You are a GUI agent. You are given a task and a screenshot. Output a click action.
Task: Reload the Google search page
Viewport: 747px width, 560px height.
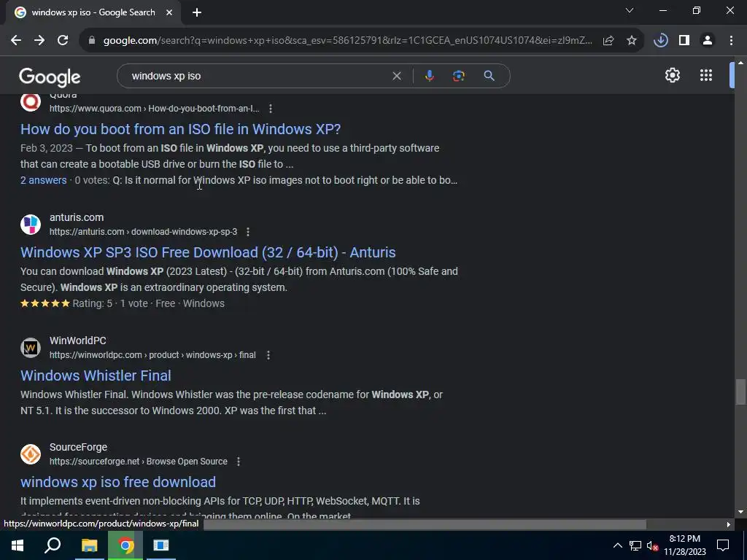[x=63, y=41]
